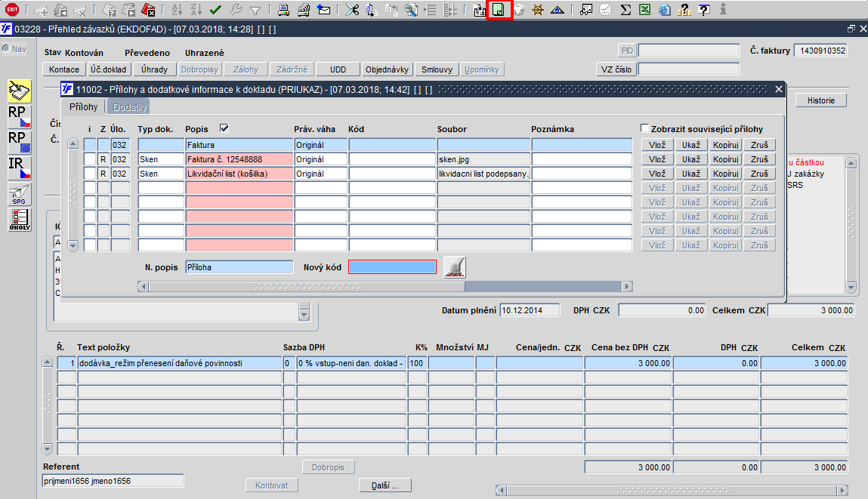The width and height of the screenshot is (868, 499).
Task: Click Kopíruj in the sken.jpg row
Action: (726, 159)
